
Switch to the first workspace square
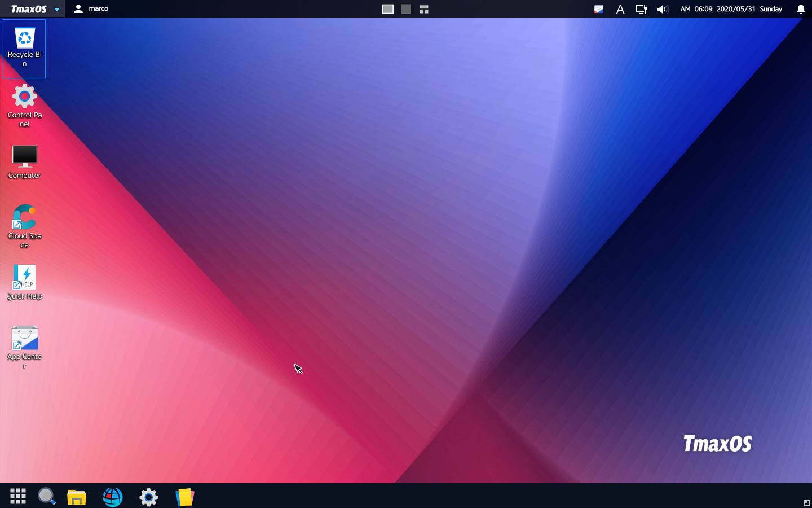click(x=387, y=9)
